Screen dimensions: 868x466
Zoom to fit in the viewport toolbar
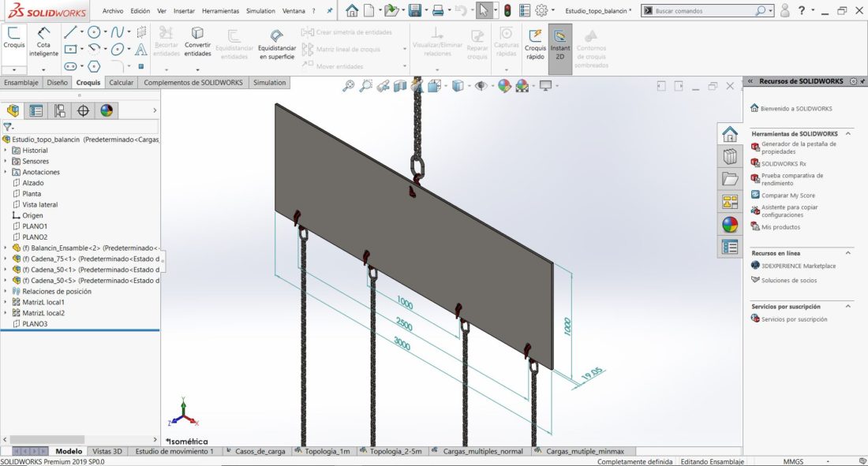pos(348,86)
